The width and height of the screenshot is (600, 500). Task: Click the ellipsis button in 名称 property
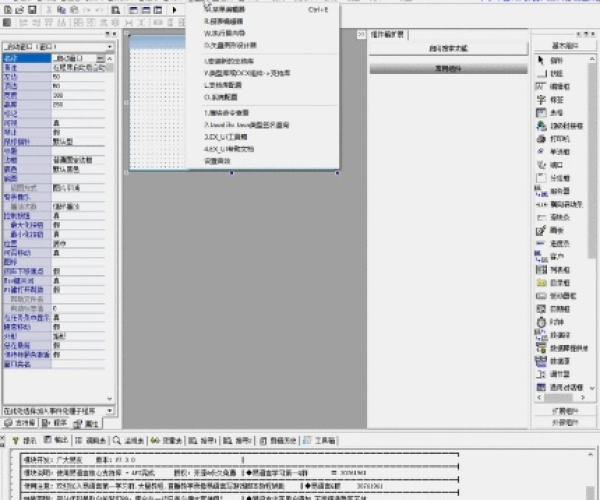[x=100, y=59]
